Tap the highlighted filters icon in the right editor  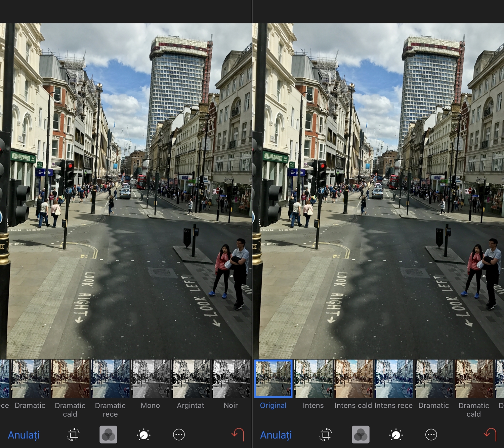361,435
